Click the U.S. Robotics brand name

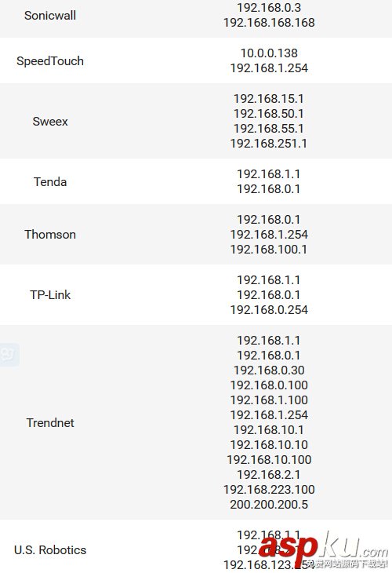click(50, 549)
